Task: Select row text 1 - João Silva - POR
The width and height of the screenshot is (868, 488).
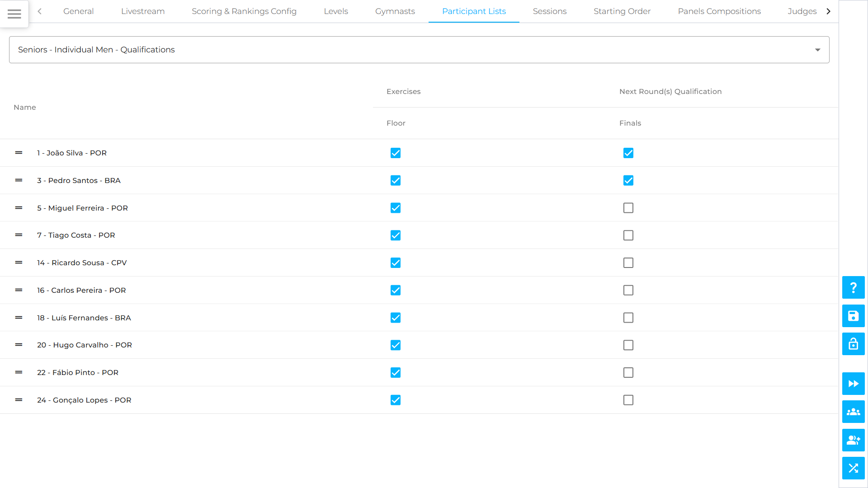Action: (x=72, y=153)
